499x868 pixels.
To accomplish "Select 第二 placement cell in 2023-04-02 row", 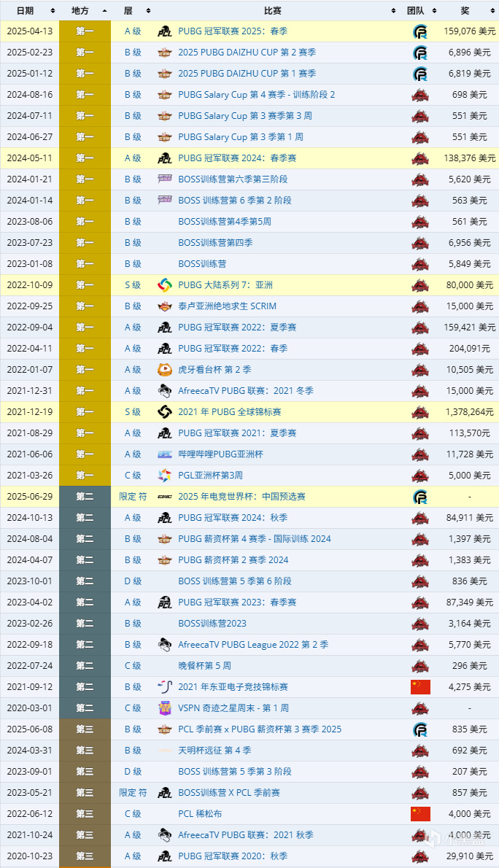I will (x=85, y=602).
